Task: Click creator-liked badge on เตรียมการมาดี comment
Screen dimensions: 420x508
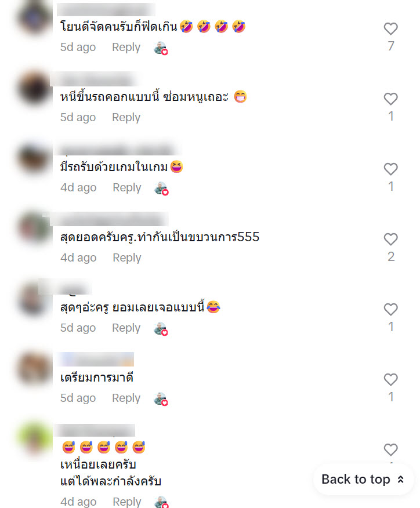Action: pos(161,399)
